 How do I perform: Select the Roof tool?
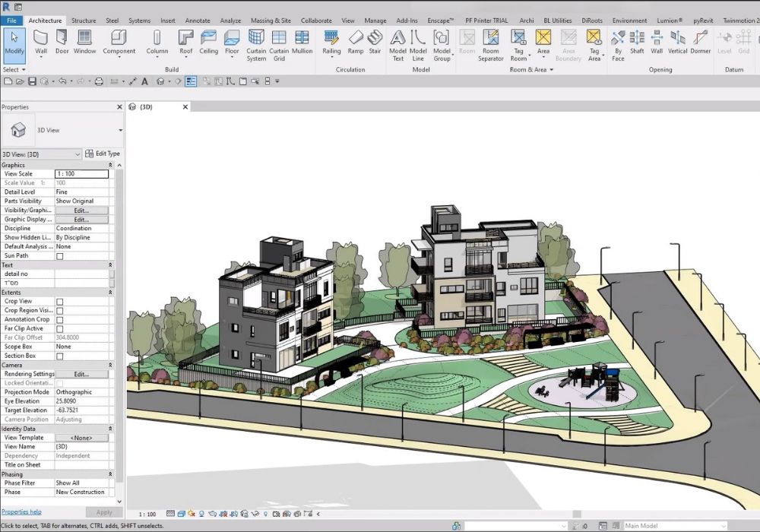pyautogui.click(x=185, y=41)
